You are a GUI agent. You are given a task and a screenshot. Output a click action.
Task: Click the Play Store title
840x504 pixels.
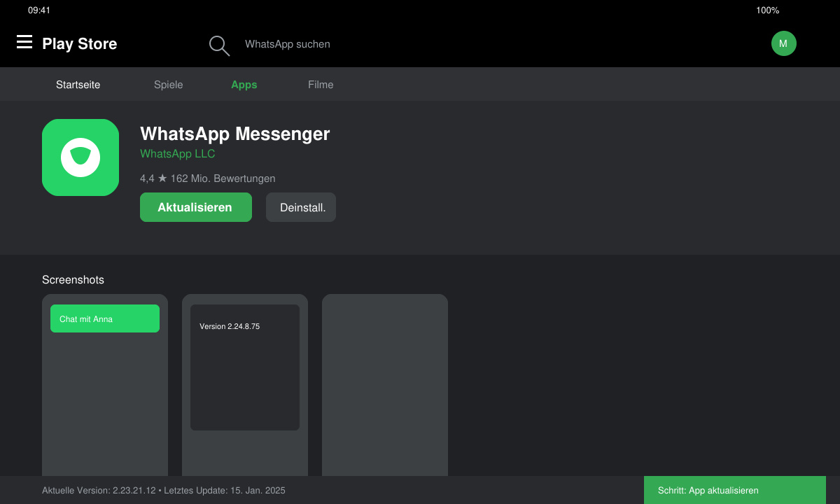pos(80,43)
